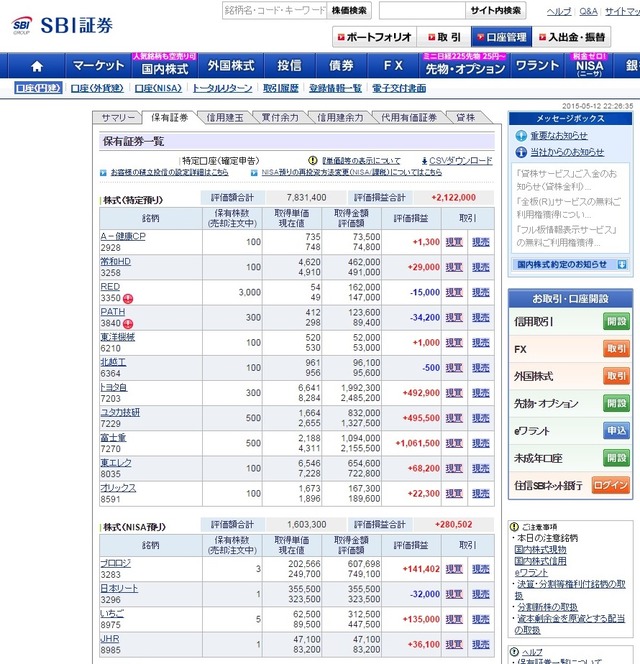The height and width of the screenshot is (664, 640).
Task: Click the ヘルプ link at top
Action: (x=559, y=11)
